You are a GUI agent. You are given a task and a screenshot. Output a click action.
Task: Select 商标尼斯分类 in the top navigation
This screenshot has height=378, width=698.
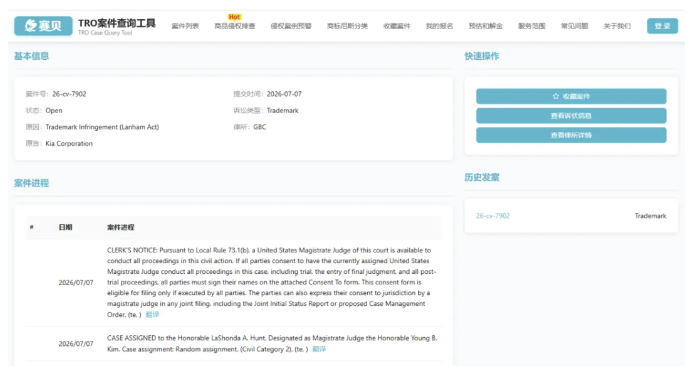coord(347,26)
